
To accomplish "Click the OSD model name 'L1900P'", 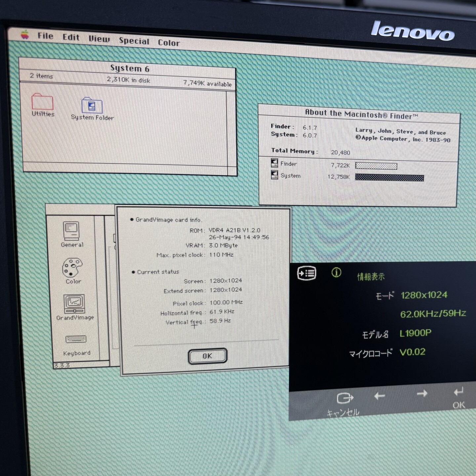I will [416, 333].
